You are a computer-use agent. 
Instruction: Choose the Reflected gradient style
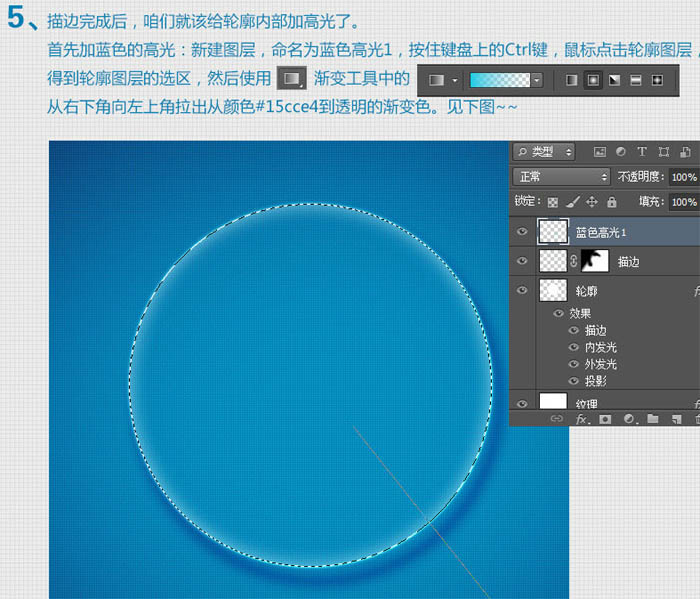pos(636,80)
